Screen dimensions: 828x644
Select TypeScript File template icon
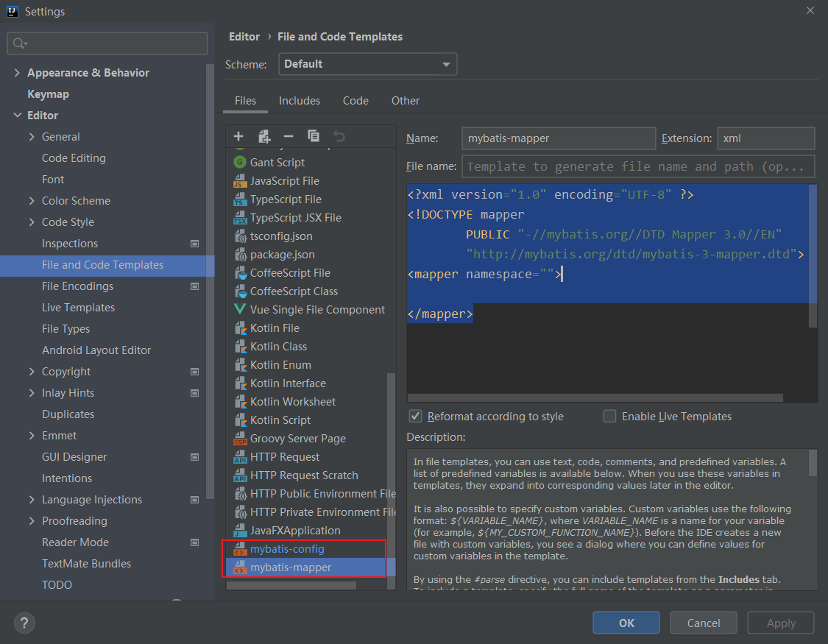coord(240,199)
